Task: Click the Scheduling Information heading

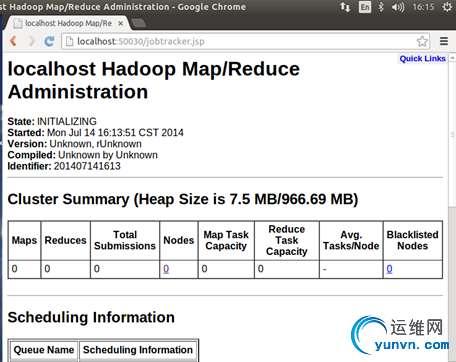Action: [x=91, y=317]
